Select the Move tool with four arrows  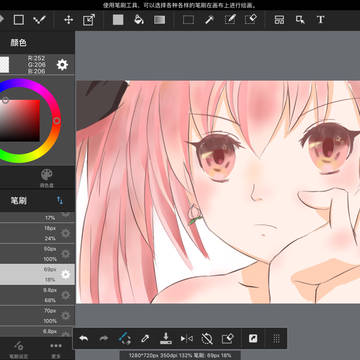[69, 20]
